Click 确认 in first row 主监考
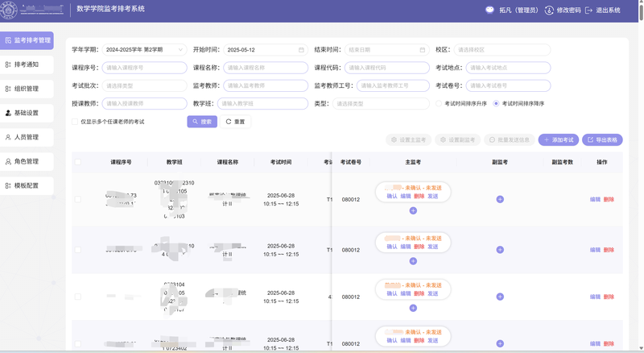Viewport: 644px width, 353px height. click(x=392, y=197)
